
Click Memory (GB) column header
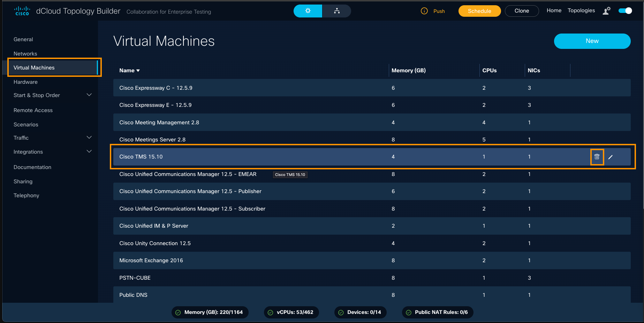click(409, 71)
